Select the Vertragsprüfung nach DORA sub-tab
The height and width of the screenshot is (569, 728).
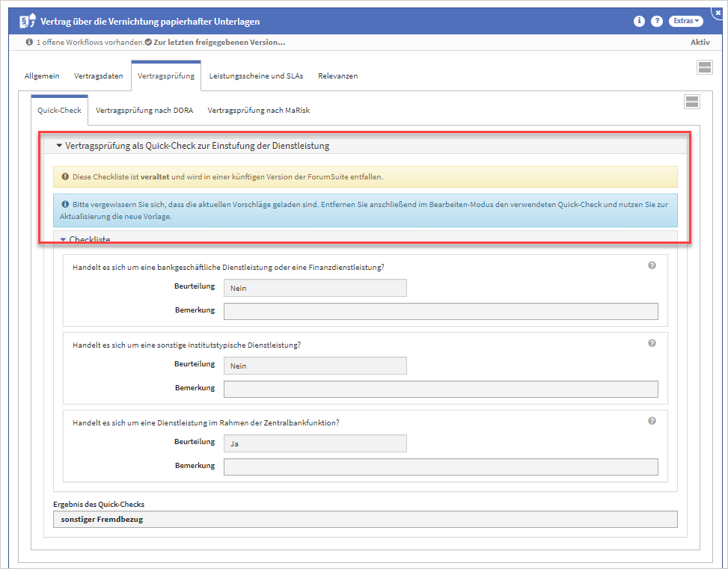tap(144, 110)
